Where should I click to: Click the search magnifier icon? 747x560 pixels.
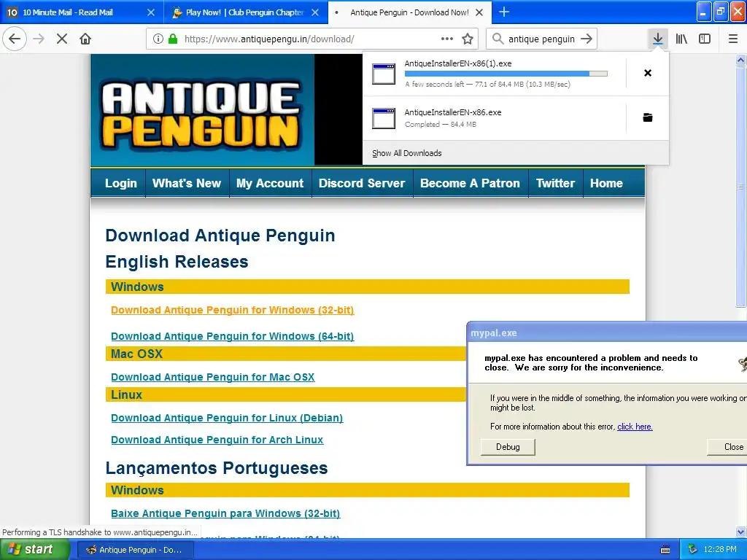coord(498,39)
